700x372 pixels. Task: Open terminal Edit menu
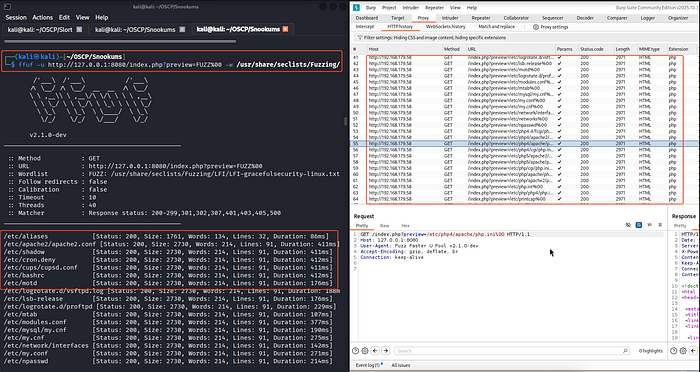[x=64, y=17]
